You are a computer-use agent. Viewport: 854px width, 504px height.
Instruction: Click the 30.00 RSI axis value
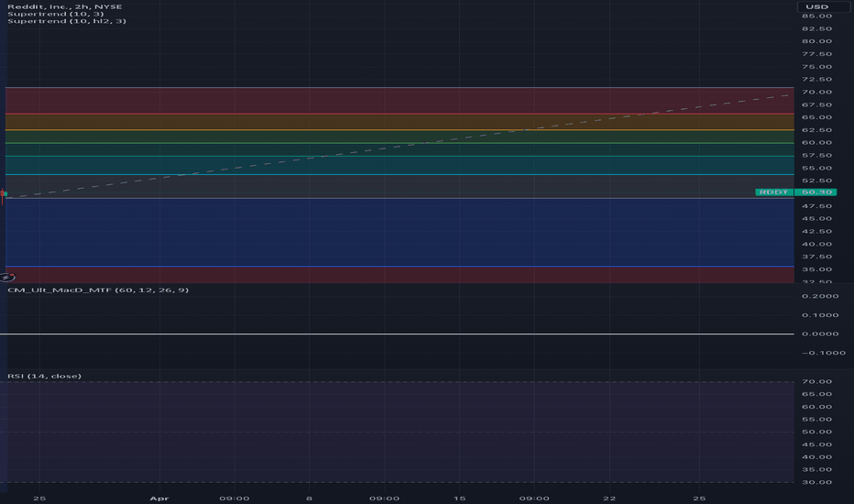coord(816,482)
